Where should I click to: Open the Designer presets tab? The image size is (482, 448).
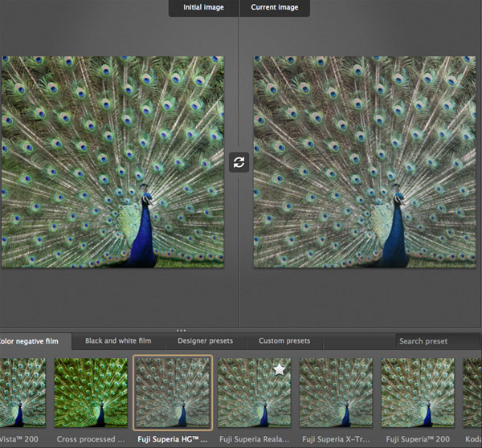coord(206,340)
